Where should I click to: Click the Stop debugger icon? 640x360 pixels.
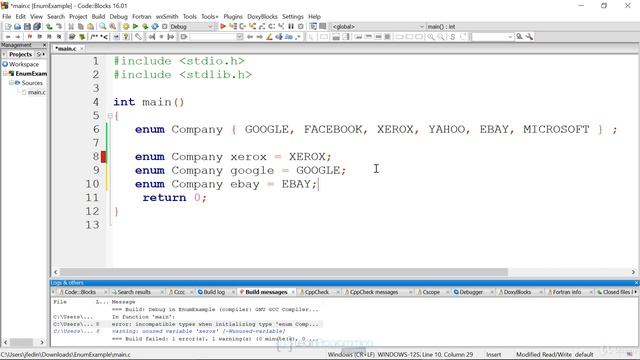pos(301,27)
